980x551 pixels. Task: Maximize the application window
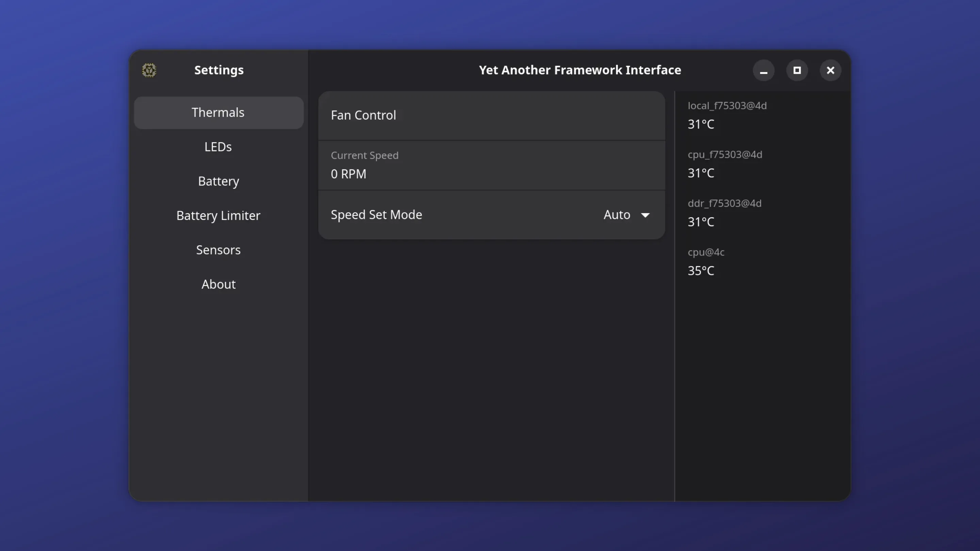797,70
